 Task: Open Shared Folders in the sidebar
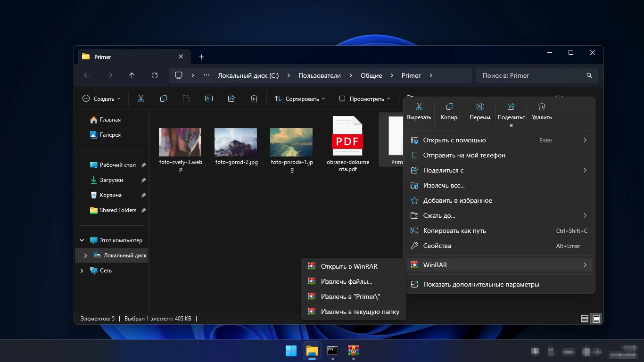pyautogui.click(x=113, y=210)
